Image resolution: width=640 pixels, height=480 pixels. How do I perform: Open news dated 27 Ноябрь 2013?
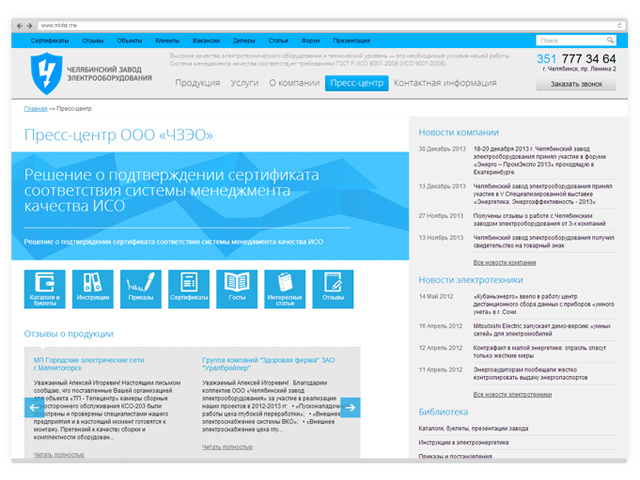click(539, 220)
